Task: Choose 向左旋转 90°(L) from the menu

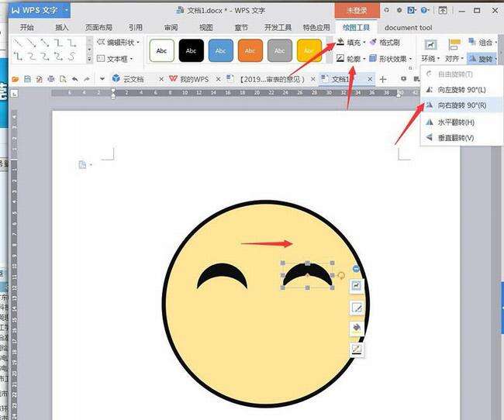Action: click(461, 90)
